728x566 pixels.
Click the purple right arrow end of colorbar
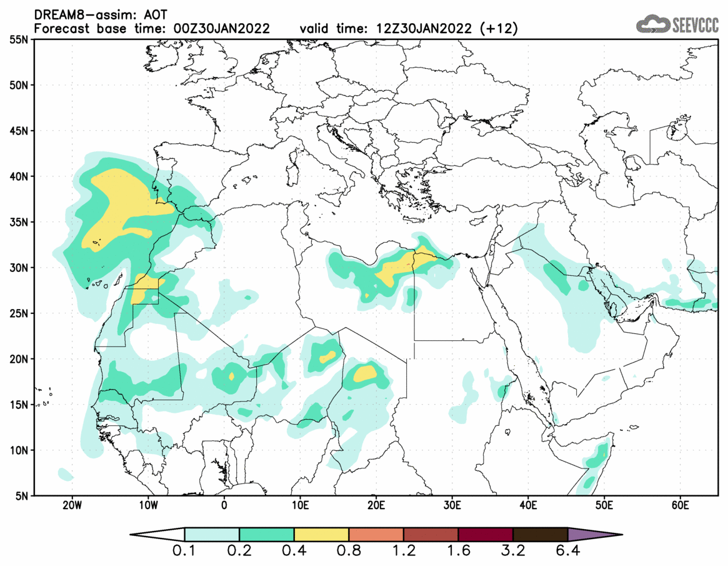591,535
